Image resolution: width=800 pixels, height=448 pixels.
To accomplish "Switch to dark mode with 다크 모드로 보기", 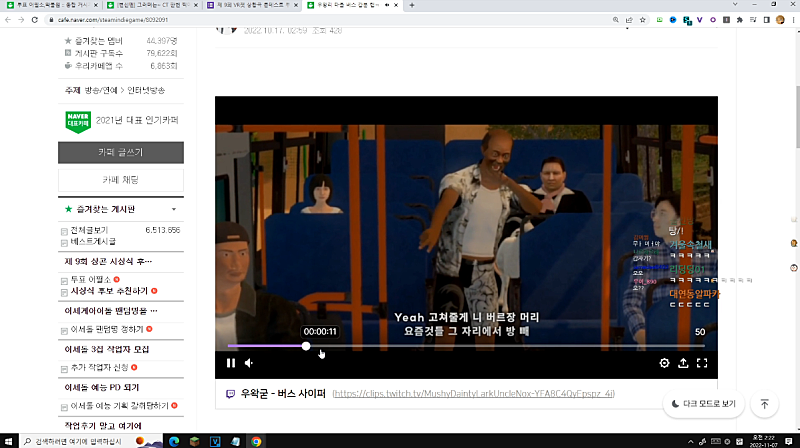I will pos(704,404).
